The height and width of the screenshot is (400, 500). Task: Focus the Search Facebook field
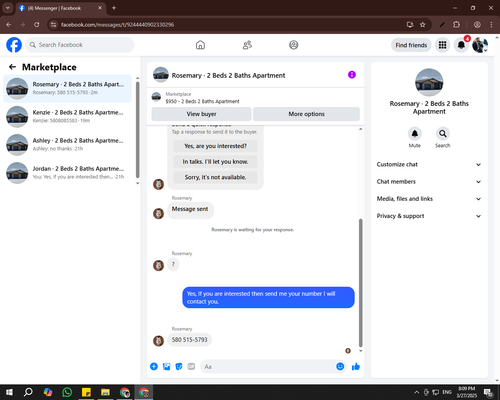[80, 45]
